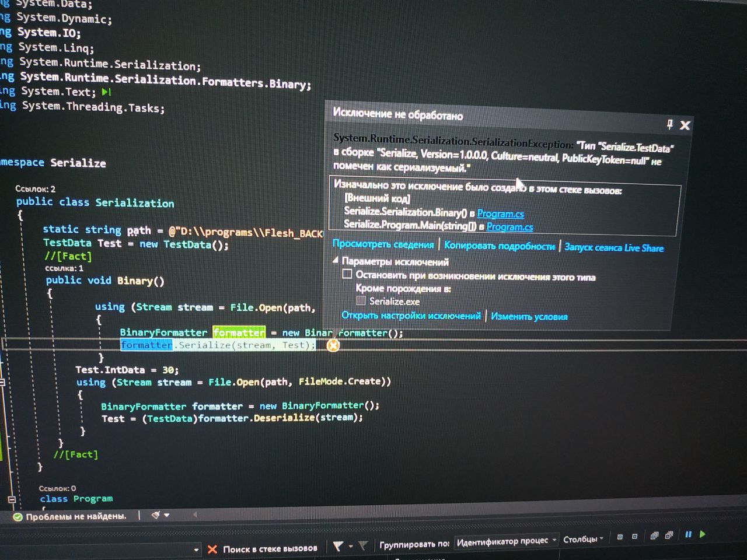Click the collapse call stacks icon
747x560 pixels.
click(x=669, y=534)
